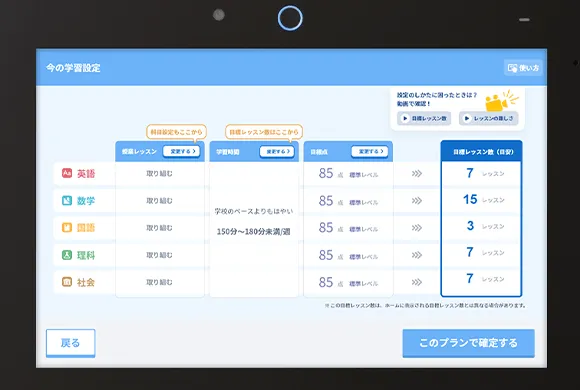Play the レッスンの難しさ explanation video

pos(489,118)
